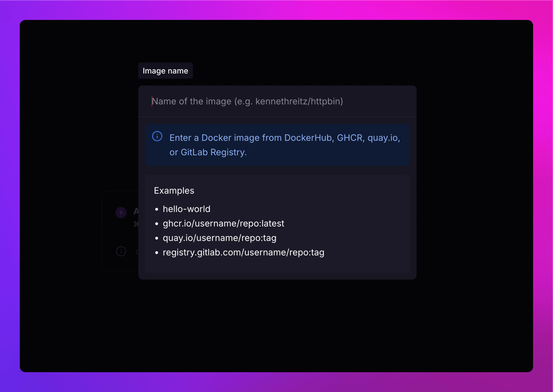Click the 'Image name' label above the input

(x=165, y=71)
